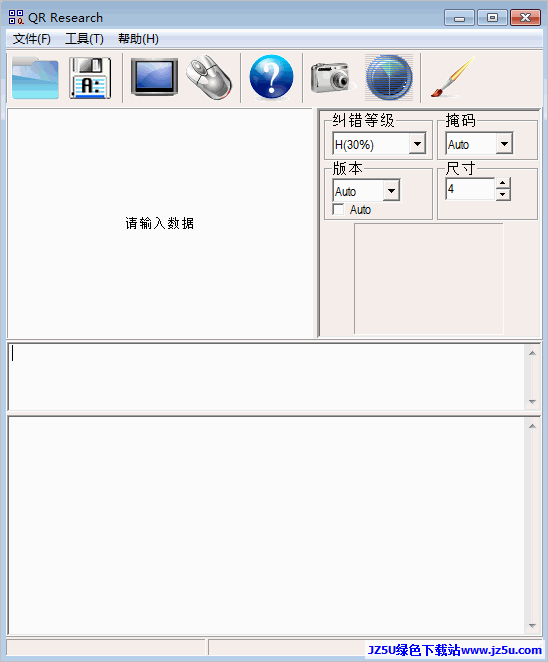Click the text input box with cursor

[266, 377]
